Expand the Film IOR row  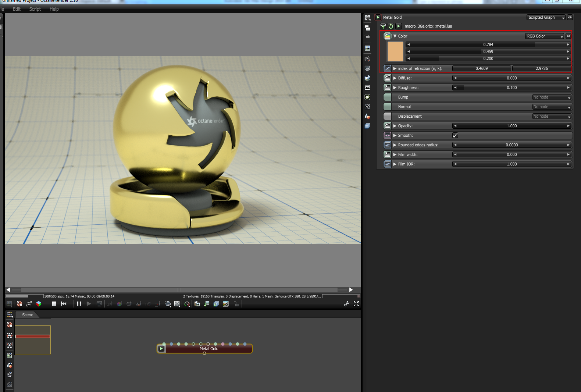coord(395,164)
